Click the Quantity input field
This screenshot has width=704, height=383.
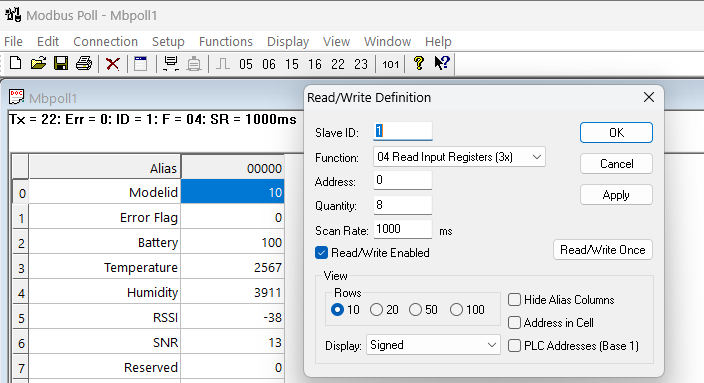403,205
